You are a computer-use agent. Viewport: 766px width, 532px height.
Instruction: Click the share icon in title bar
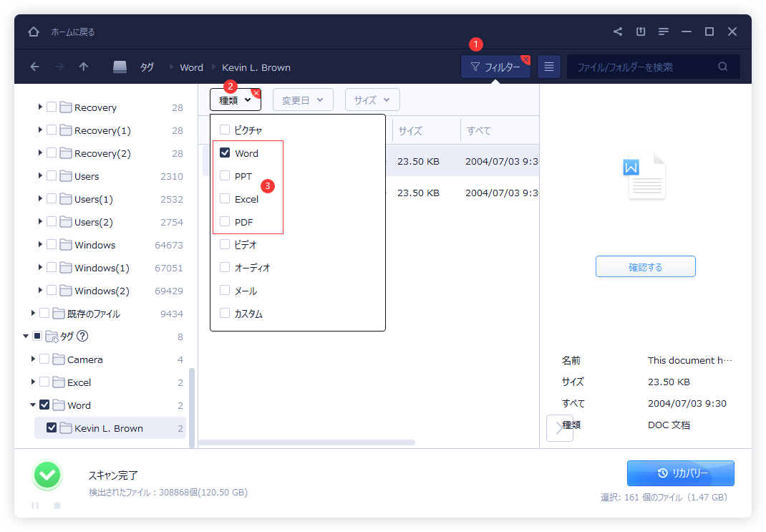[618, 32]
